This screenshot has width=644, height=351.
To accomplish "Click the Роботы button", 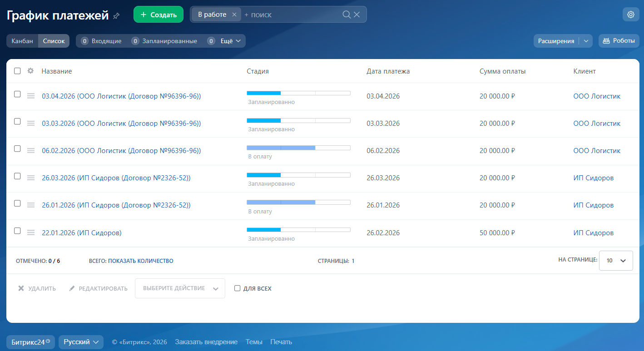I will 619,41.
